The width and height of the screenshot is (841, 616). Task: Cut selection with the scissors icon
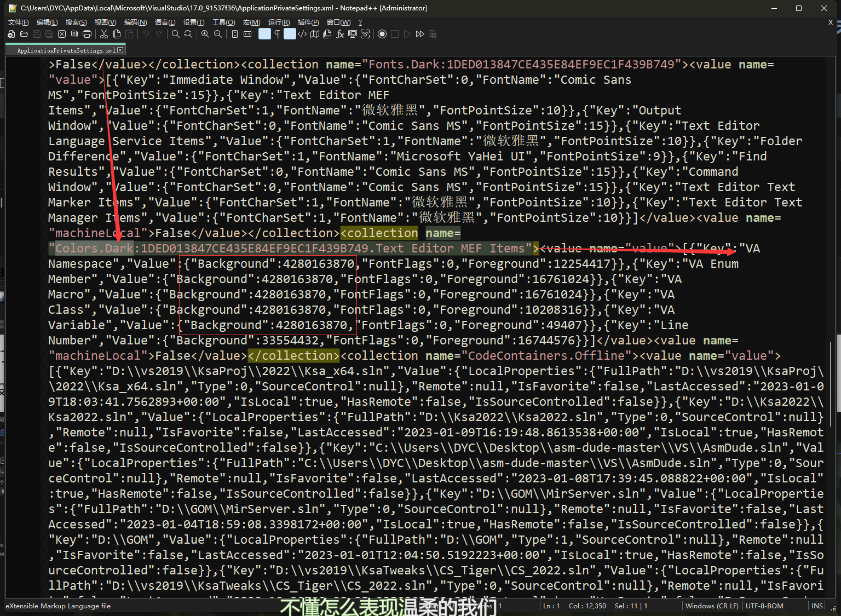pos(103,34)
